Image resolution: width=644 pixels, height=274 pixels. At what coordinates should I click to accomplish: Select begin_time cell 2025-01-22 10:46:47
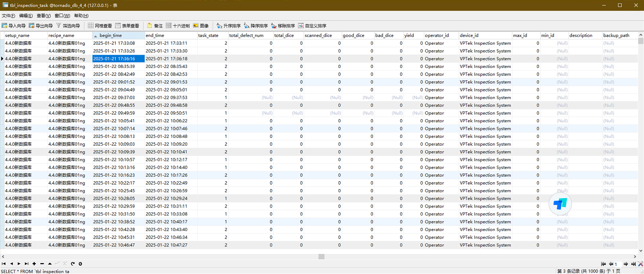tap(118, 245)
